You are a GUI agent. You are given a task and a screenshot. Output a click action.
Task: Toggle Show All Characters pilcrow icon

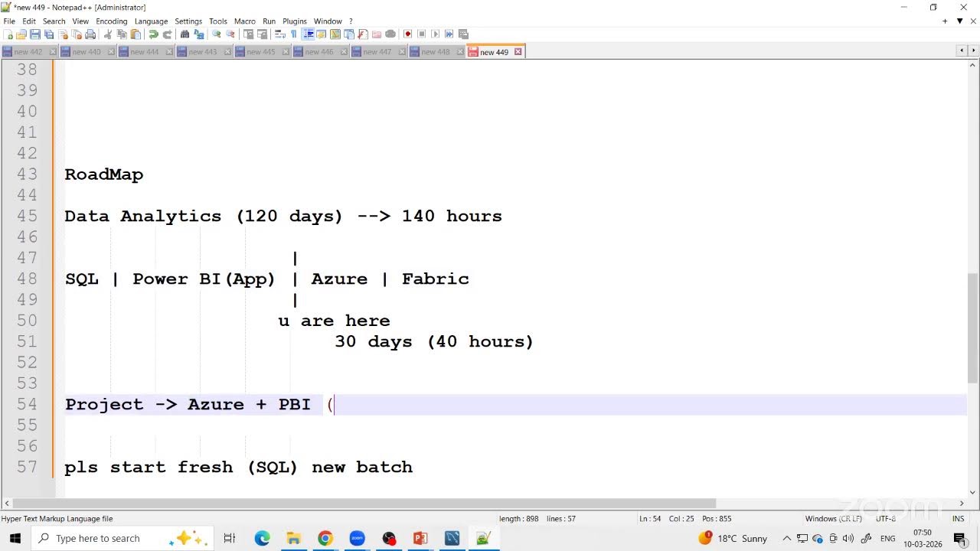[293, 34]
